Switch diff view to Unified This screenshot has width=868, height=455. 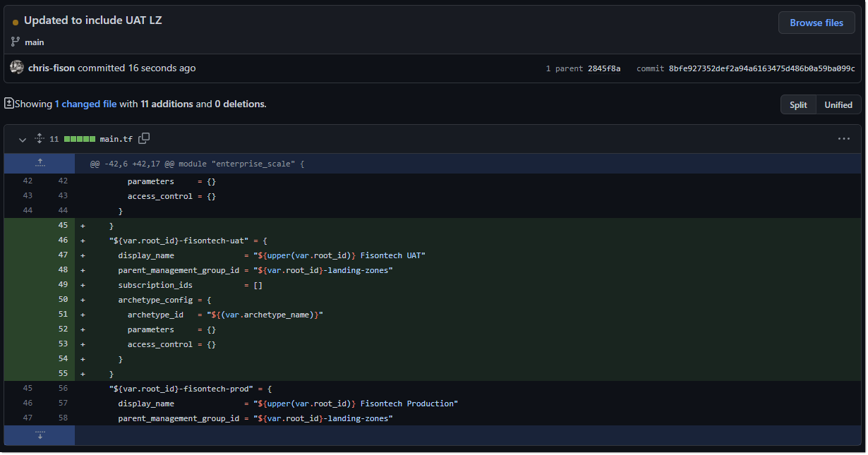(838, 104)
